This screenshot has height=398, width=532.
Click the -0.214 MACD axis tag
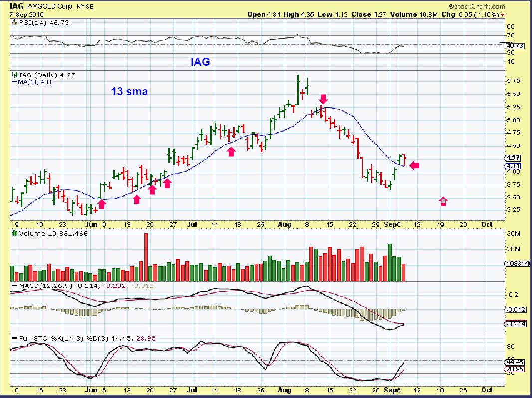(x=516, y=324)
